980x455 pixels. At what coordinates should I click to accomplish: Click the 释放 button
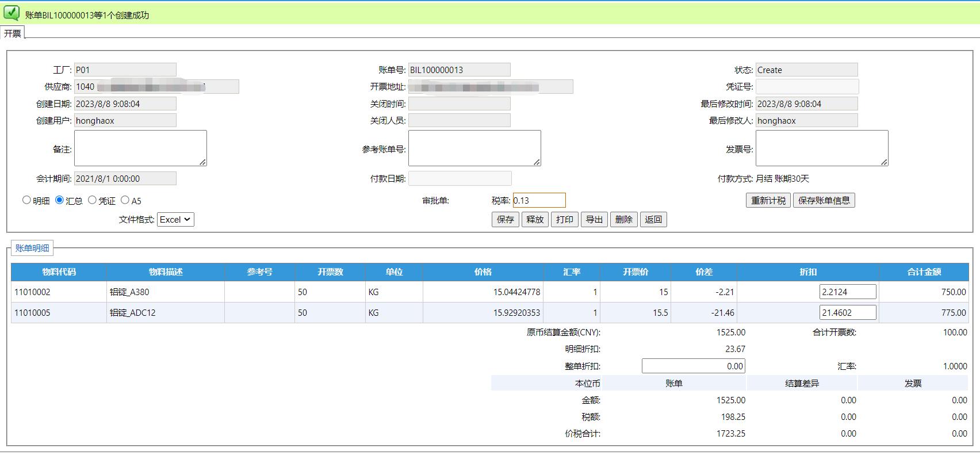[535, 219]
